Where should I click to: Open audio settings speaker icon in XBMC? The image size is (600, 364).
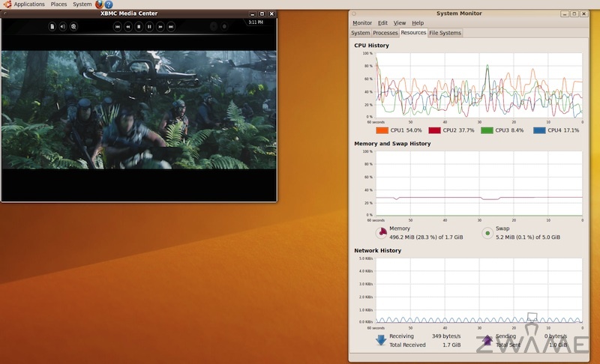63,26
